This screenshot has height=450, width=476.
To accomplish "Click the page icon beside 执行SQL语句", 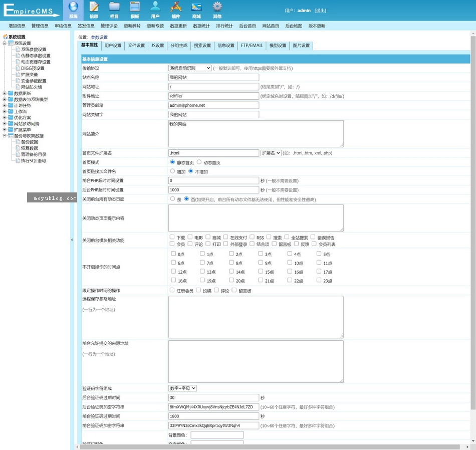I will point(18,161).
